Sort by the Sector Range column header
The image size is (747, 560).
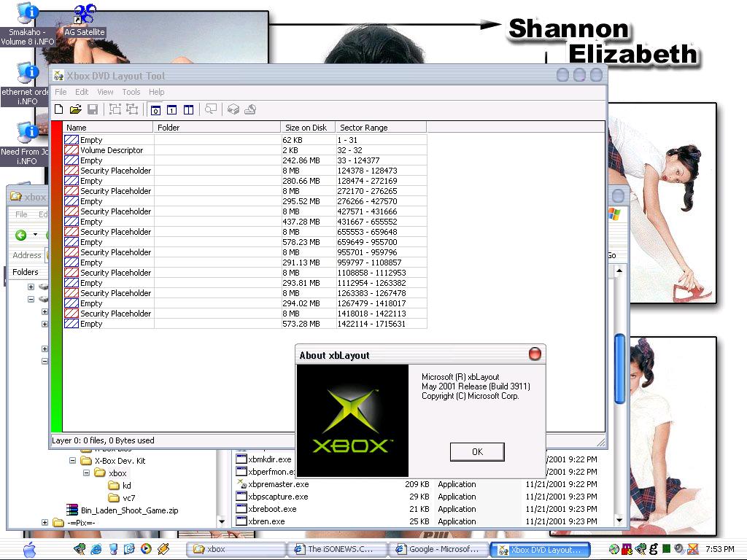381,127
